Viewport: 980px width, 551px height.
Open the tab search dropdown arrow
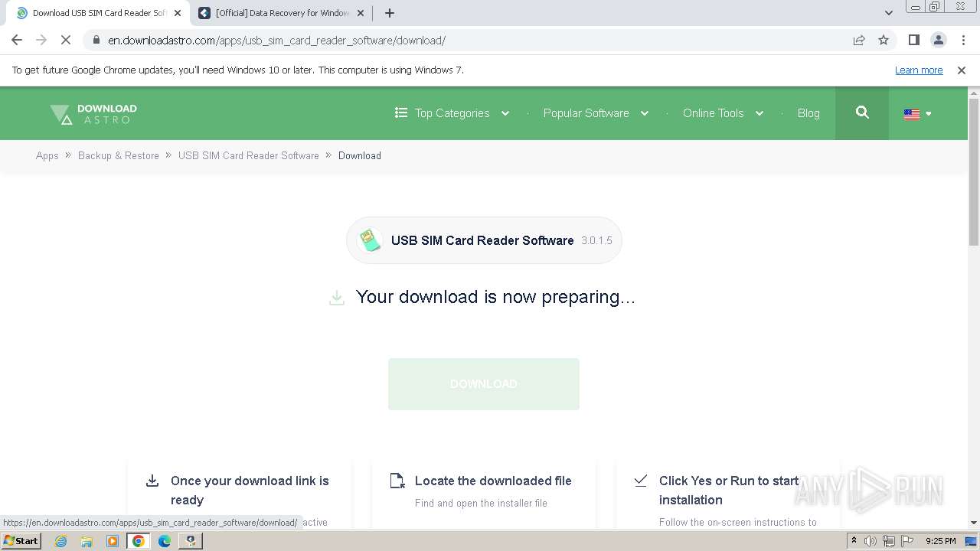pyautogui.click(x=888, y=13)
